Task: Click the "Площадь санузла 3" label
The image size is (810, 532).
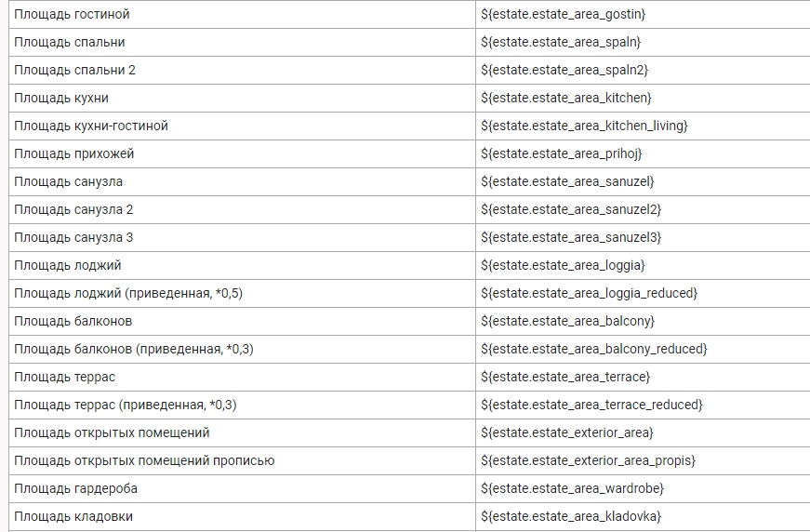Action: point(73,237)
